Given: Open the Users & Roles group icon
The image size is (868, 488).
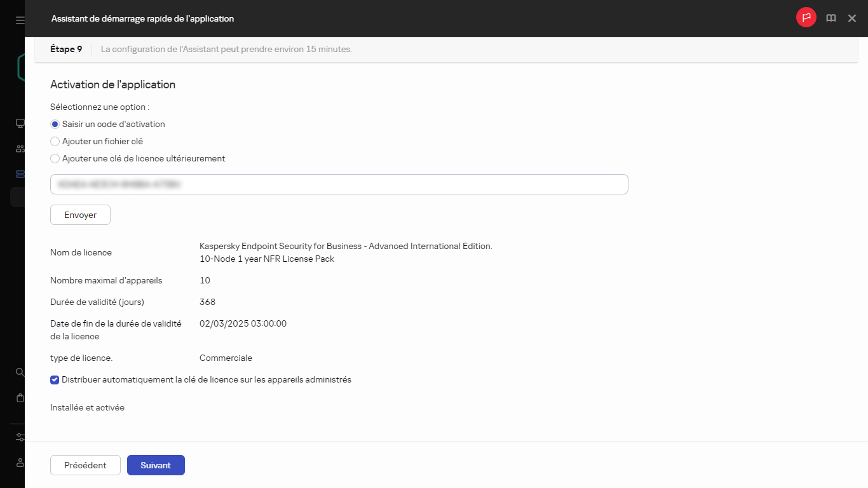Looking at the screenshot, I should click(19, 148).
